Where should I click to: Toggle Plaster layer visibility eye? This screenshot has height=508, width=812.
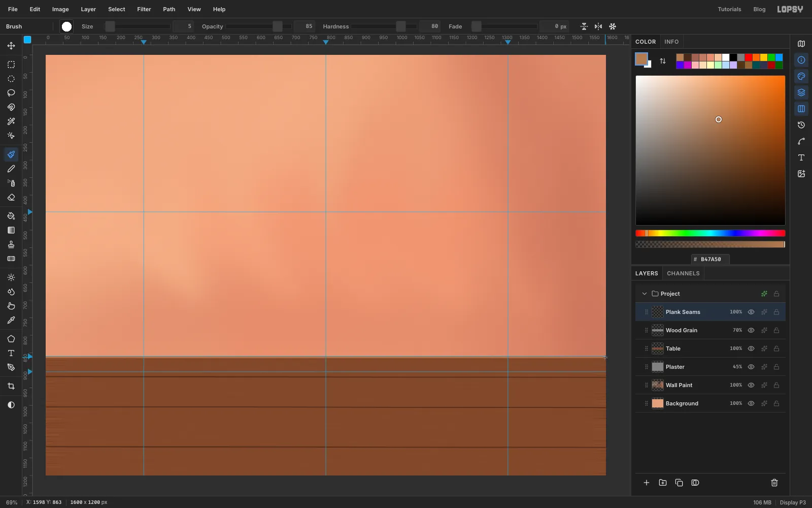pyautogui.click(x=751, y=367)
